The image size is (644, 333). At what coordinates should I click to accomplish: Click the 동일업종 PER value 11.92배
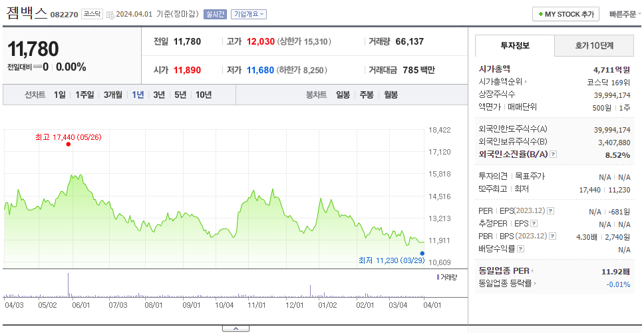coord(615,271)
